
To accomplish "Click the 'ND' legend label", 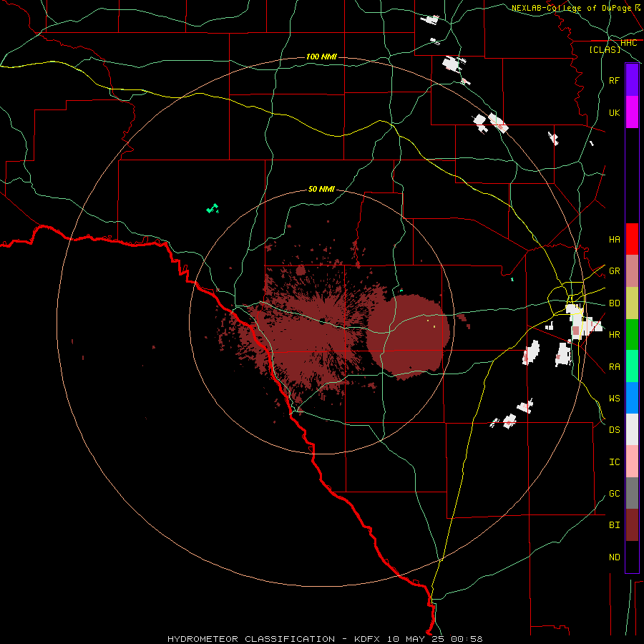I will point(614,557).
